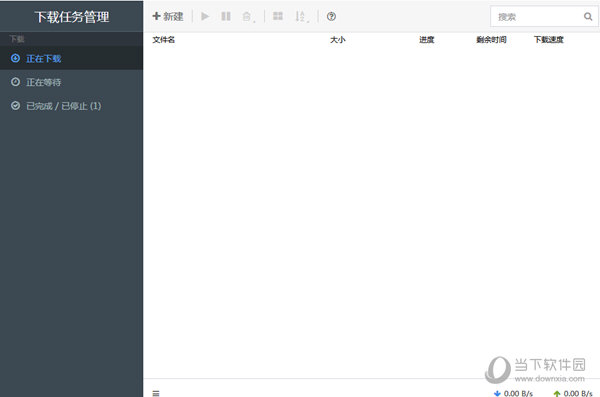Click the 正在下载 download circle icon

[x=15, y=58]
